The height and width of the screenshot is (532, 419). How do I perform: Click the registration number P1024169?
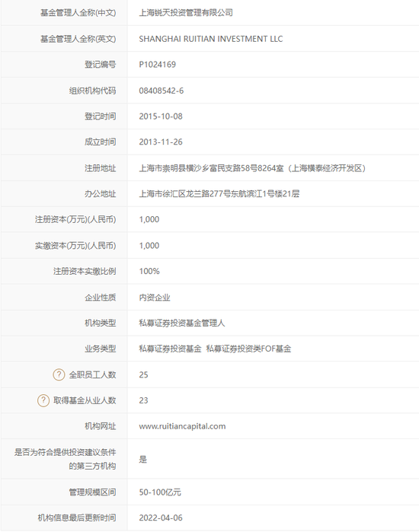pyautogui.click(x=158, y=65)
